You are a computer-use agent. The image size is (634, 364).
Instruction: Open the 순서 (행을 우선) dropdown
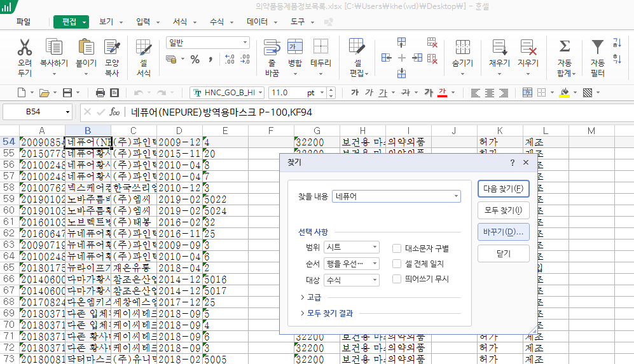[352, 264]
